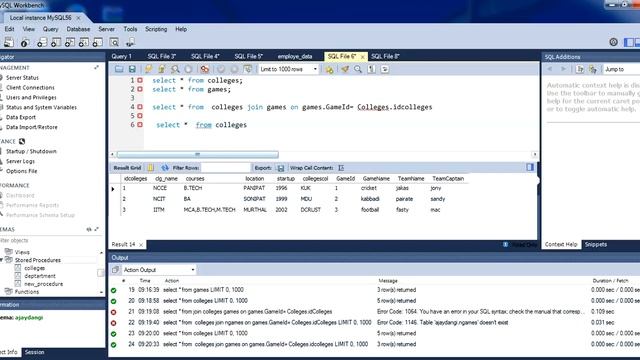
Task: Open the find panel magnifier icon in editor toolbar
Action: [x=358, y=69]
